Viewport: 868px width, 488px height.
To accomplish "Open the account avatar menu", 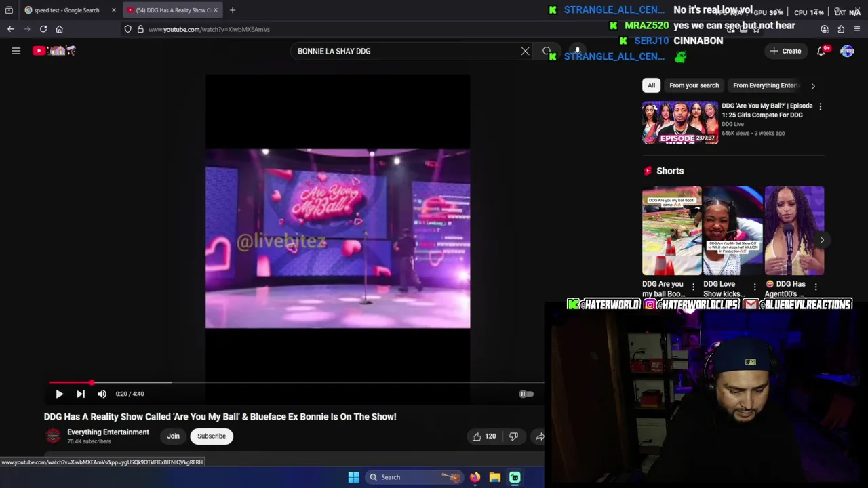I will [x=847, y=51].
